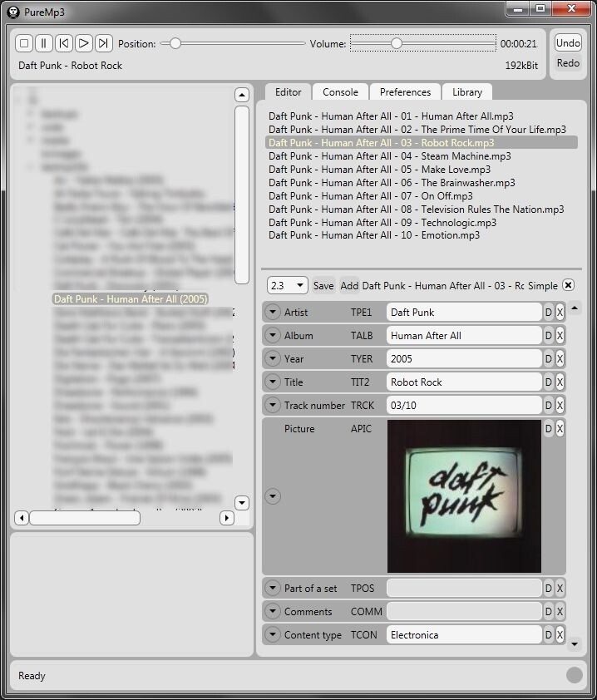
Task: Click the empty Part of a set field
Action: click(x=464, y=588)
